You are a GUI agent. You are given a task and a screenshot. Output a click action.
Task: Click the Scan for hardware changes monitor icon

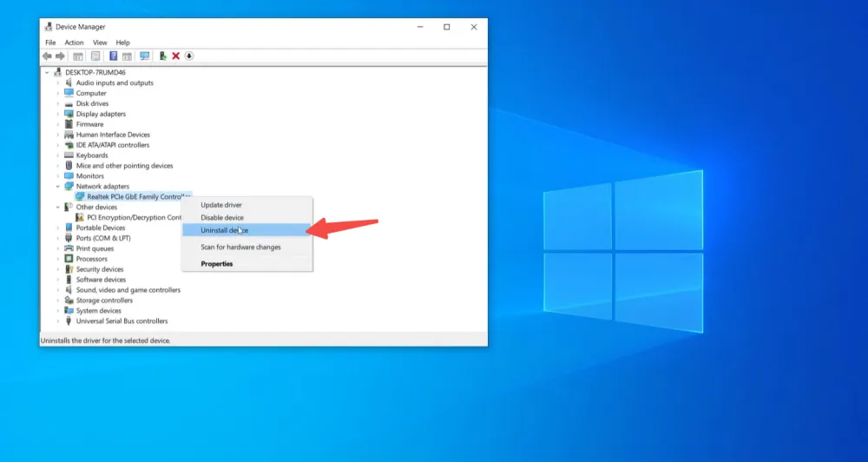pos(144,56)
